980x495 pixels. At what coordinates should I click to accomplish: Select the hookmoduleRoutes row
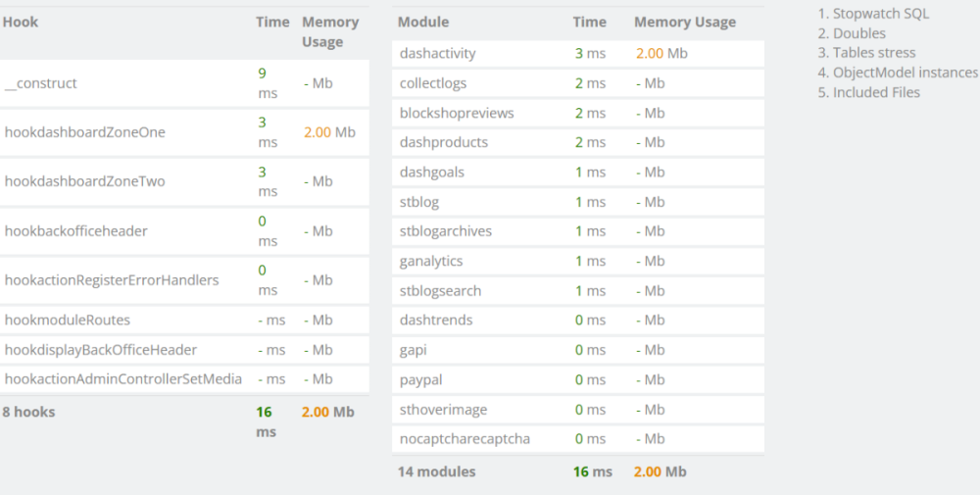[68, 320]
